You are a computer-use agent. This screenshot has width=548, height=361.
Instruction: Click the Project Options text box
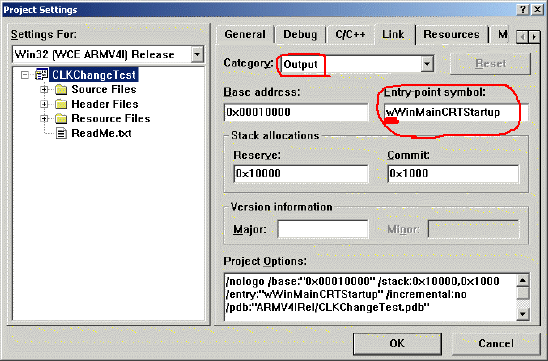coord(370,297)
